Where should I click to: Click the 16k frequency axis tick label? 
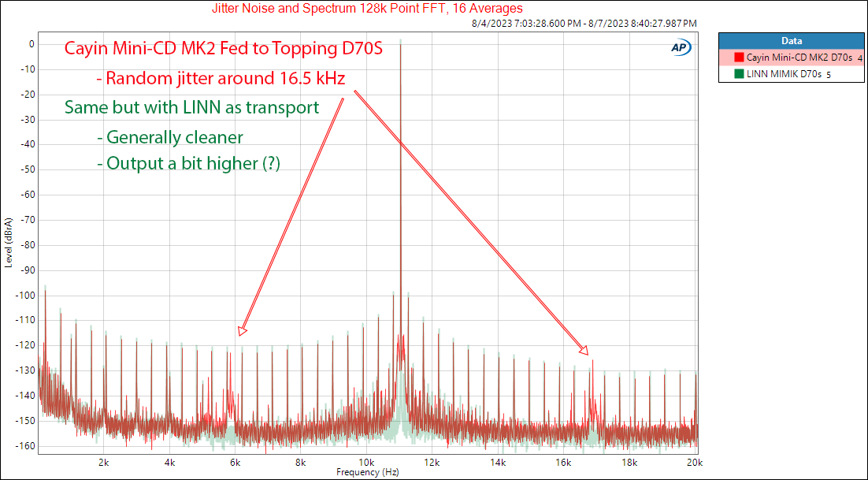pyautogui.click(x=563, y=463)
